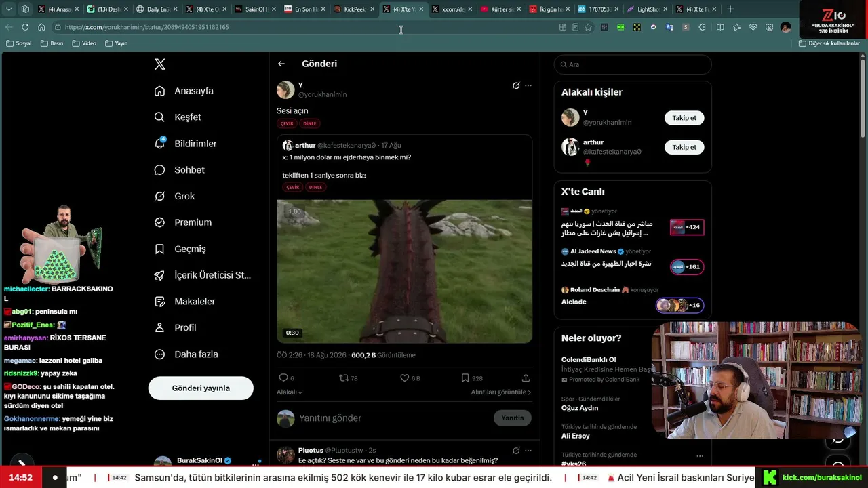This screenshot has height=488, width=868.
Task: Open Makaleler in the sidebar
Action: [184, 302]
